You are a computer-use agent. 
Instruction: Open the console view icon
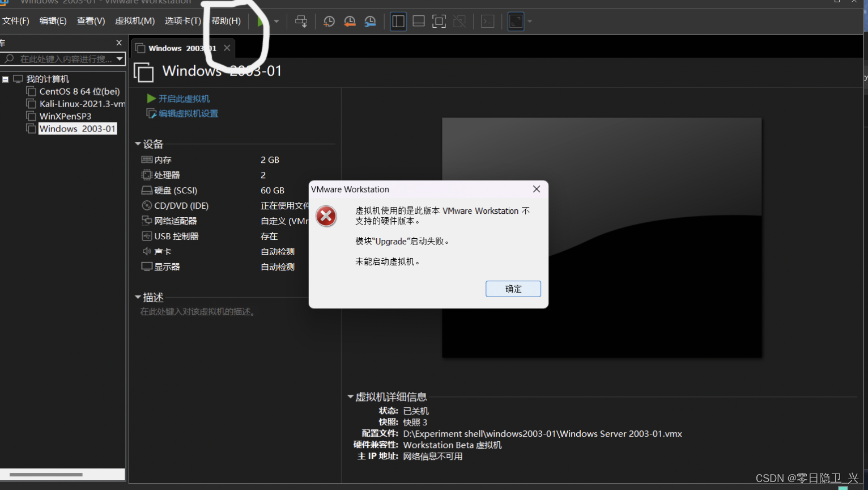click(x=487, y=22)
